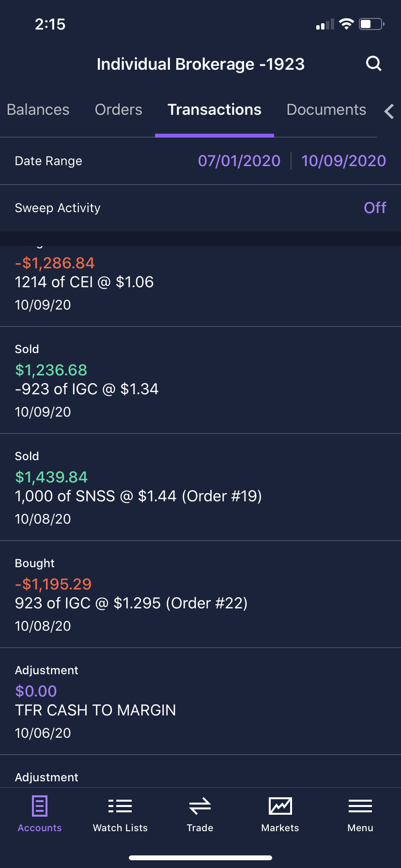Open Watch Lists from bottom bar
401x868 pixels.
click(x=120, y=806)
